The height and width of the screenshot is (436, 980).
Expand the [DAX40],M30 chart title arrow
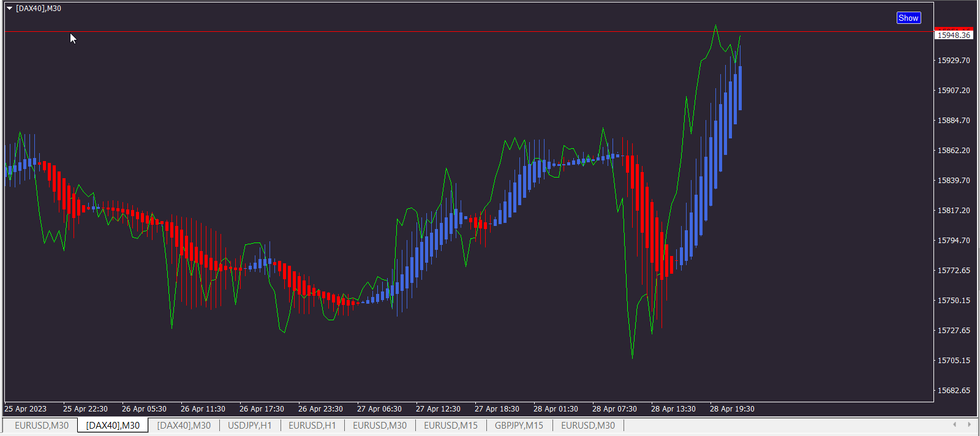coord(10,9)
